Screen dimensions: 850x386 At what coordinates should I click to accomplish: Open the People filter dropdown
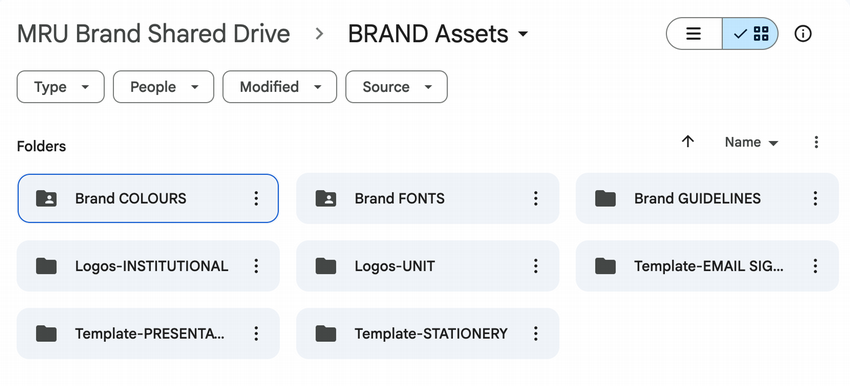point(164,87)
